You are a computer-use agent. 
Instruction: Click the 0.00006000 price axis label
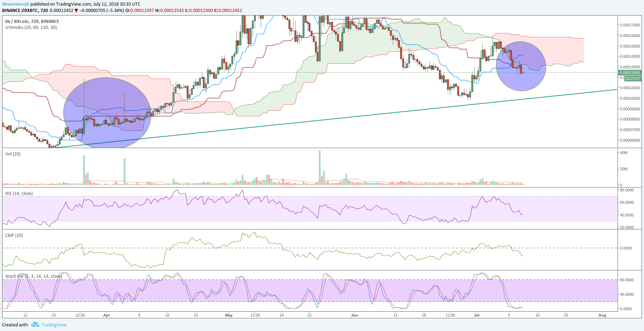coord(630,141)
